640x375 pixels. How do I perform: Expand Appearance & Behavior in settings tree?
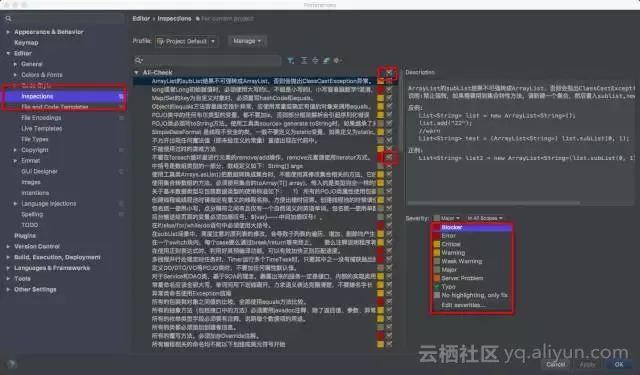point(8,32)
